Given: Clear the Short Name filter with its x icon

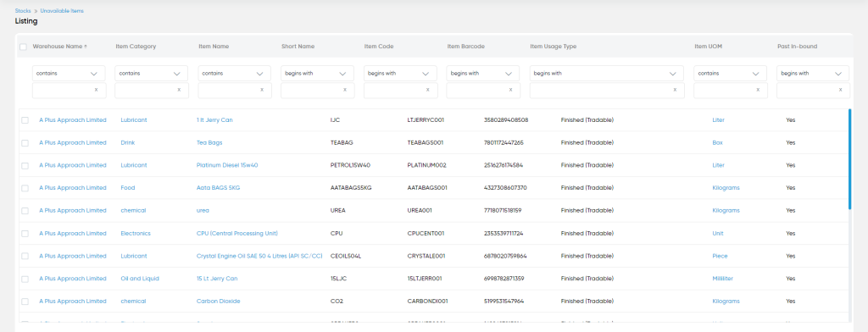Looking at the screenshot, I should click(345, 90).
